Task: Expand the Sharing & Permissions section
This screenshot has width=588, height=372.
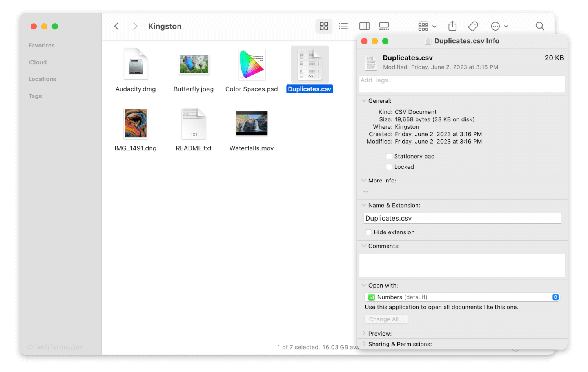Action: (364, 344)
